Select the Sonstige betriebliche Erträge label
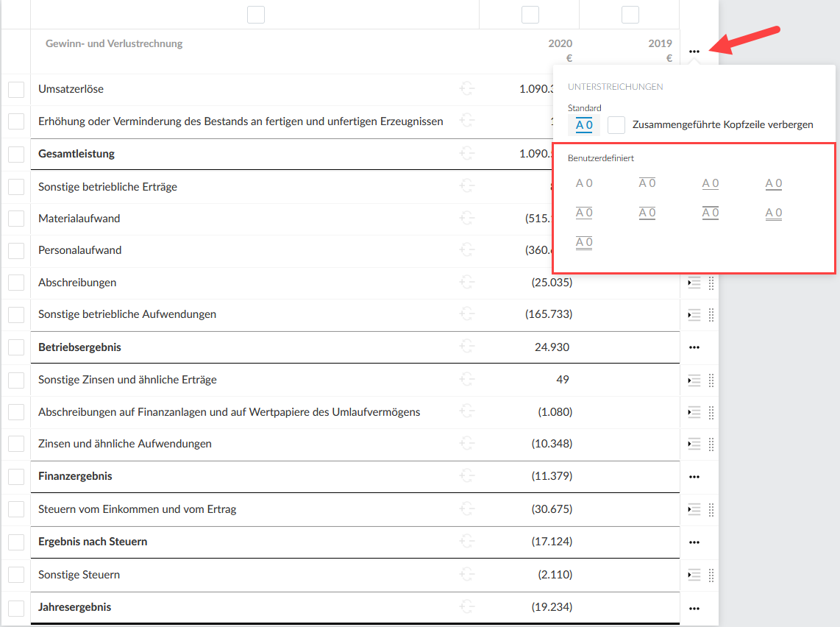840x627 pixels. [x=107, y=186]
